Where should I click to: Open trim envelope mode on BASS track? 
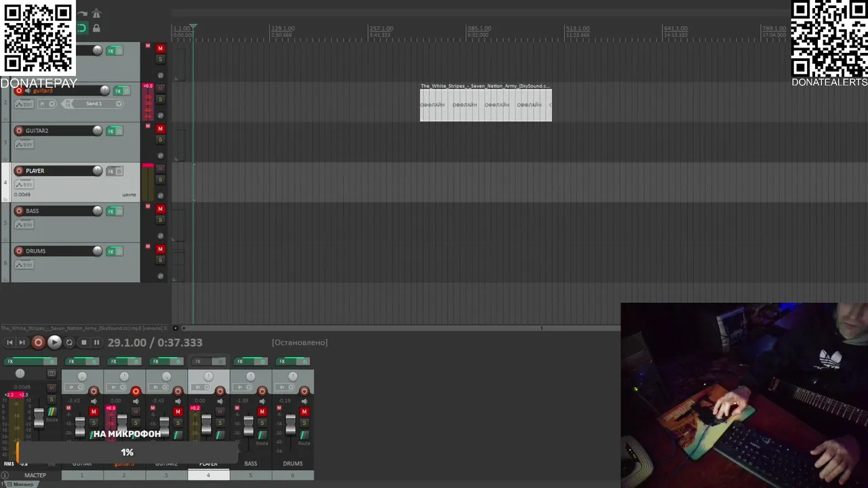(24, 224)
